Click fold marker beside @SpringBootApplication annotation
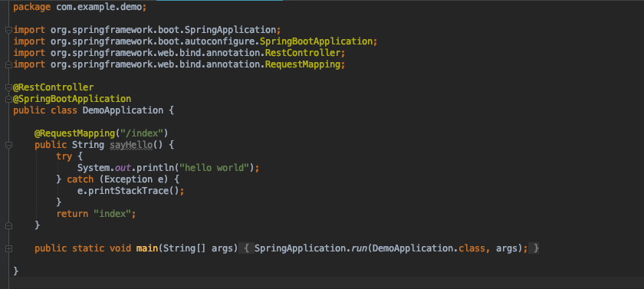This screenshot has height=289, width=644. [8, 99]
